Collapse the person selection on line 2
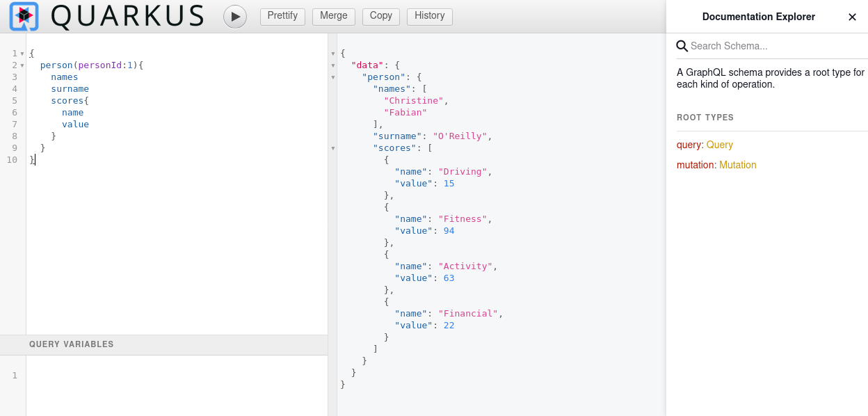868x416 pixels. click(x=23, y=65)
